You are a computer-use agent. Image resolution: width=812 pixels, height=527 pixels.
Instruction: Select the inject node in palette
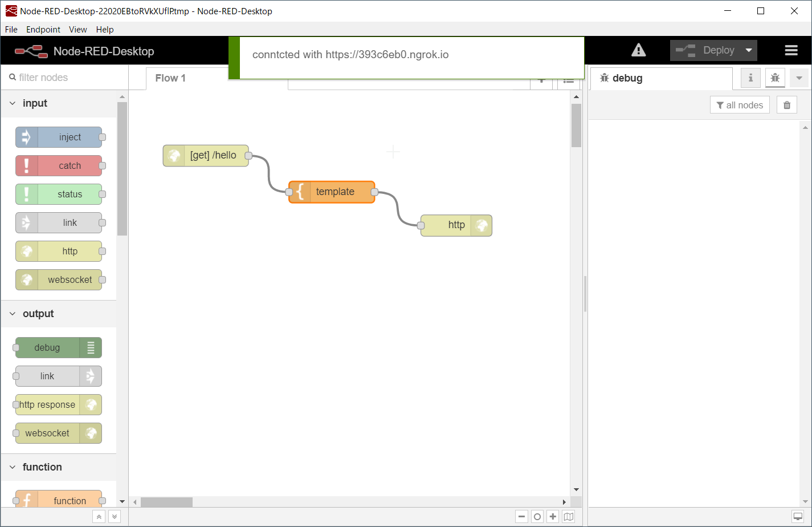[x=59, y=137]
